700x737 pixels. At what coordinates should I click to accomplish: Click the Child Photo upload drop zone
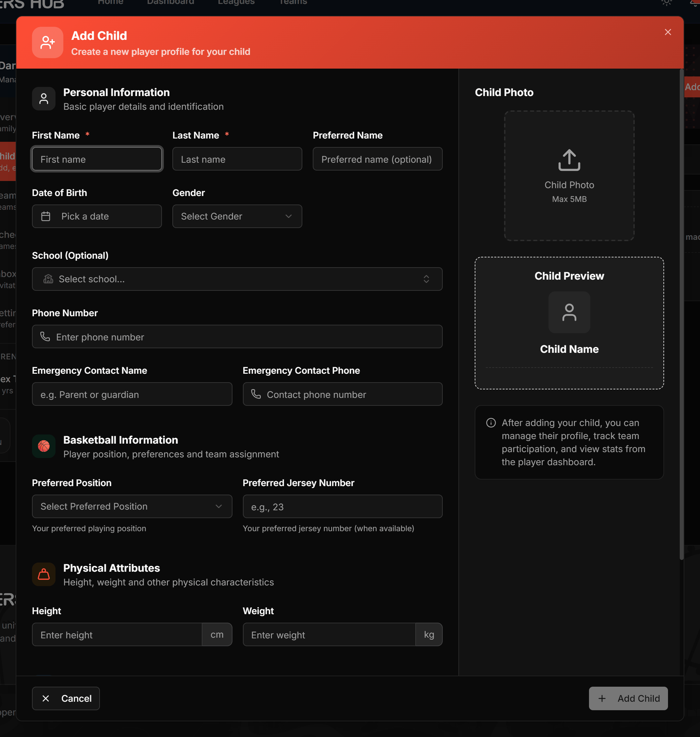[569, 175]
